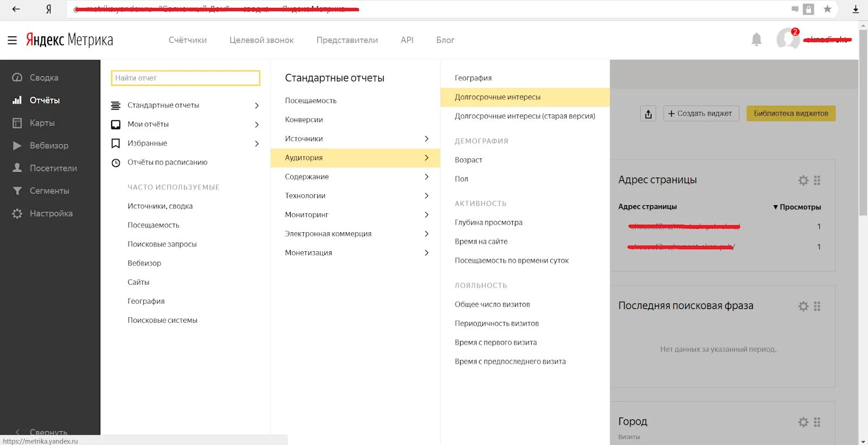
Task: Open Карты in the left sidebar
Action: tap(42, 123)
